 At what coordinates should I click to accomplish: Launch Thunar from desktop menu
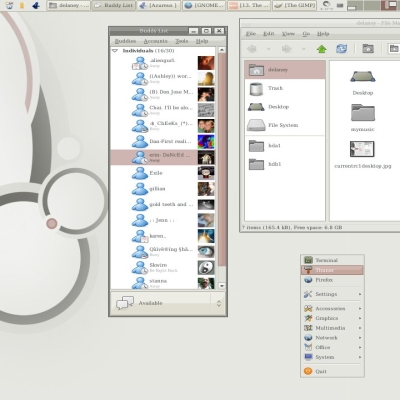[x=332, y=270]
